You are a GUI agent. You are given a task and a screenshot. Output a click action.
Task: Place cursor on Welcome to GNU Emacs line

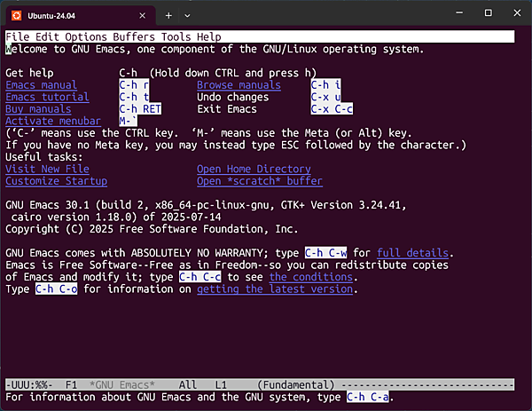click(x=215, y=49)
